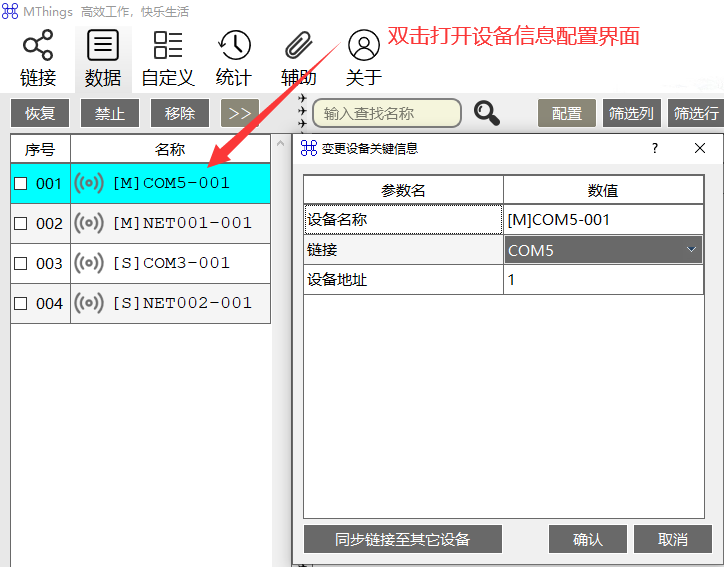Close the 变更设备关键信息 dialog
Viewport: 724px width, 567px height.
[700, 148]
